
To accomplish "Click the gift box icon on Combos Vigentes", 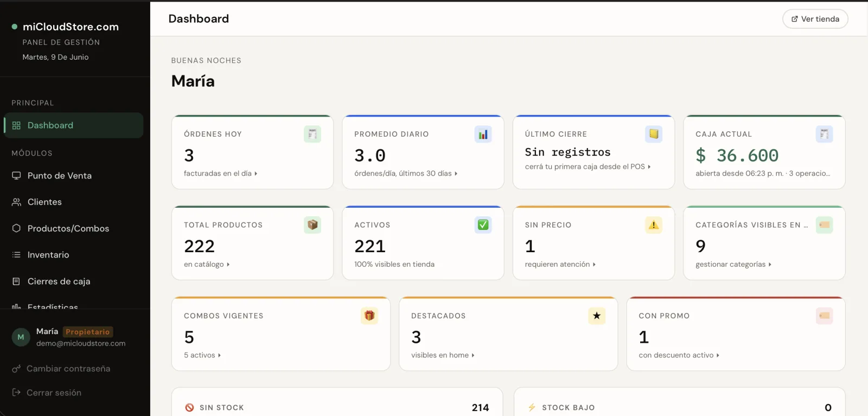I will 369,316.
